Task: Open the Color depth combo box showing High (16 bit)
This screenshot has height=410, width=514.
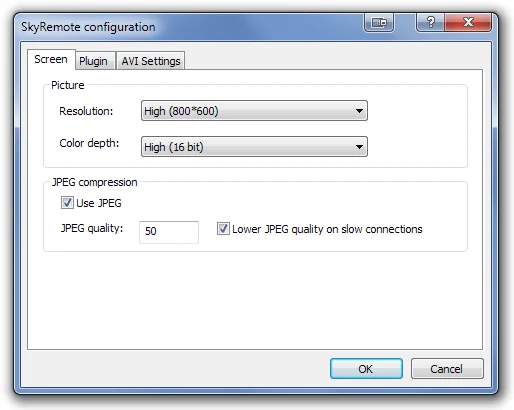Action: pyautogui.click(x=254, y=147)
